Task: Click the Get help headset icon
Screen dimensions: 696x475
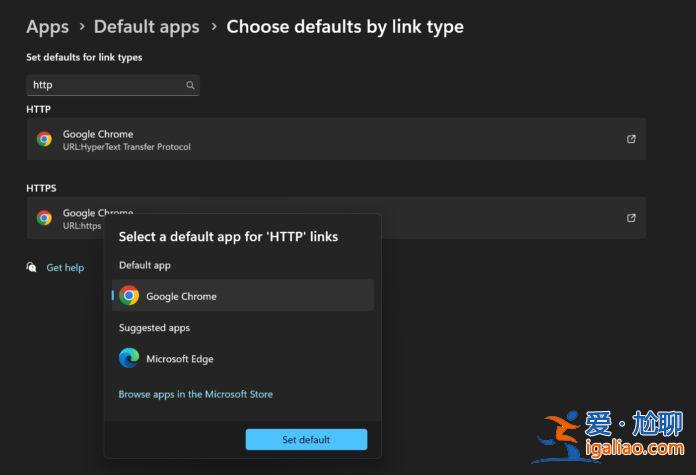Action: [32, 268]
